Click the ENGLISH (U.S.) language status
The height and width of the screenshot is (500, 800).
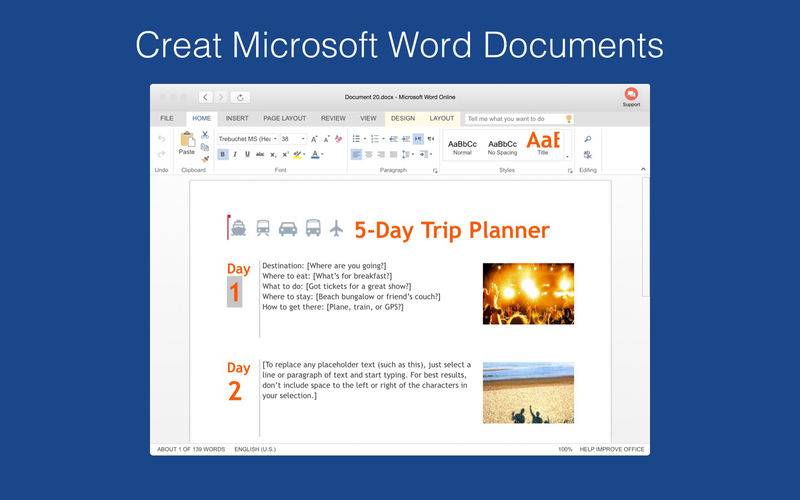pos(255,449)
